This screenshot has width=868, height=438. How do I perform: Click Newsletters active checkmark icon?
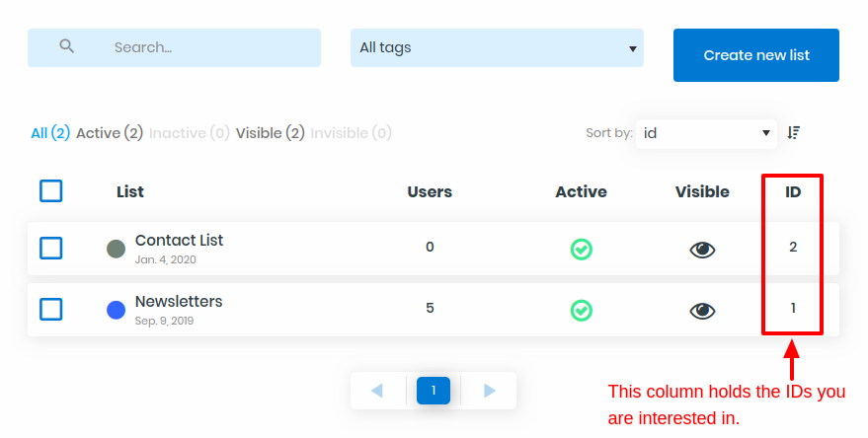pyautogui.click(x=582, y=310)
